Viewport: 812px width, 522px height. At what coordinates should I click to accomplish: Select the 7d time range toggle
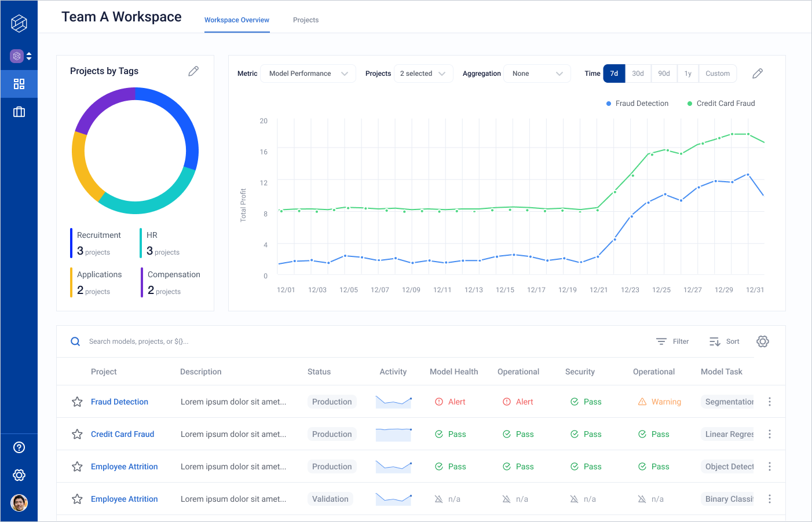coord(614,73)
